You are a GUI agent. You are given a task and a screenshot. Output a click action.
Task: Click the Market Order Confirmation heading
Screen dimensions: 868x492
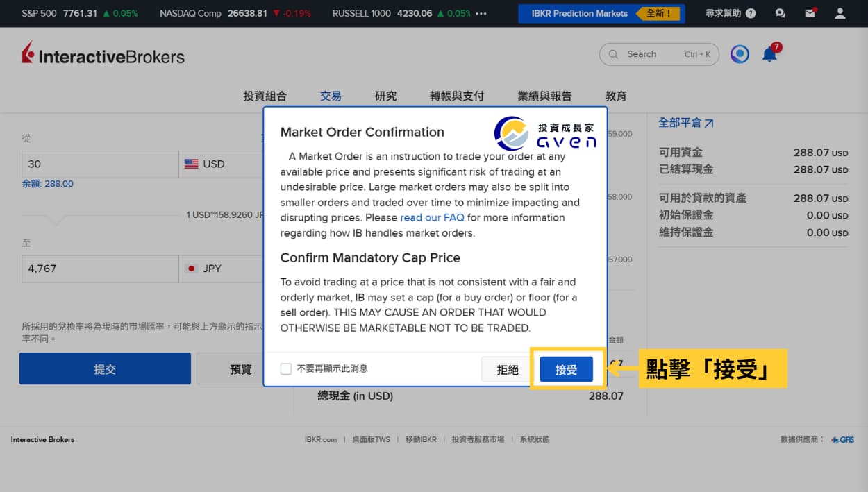362,132
